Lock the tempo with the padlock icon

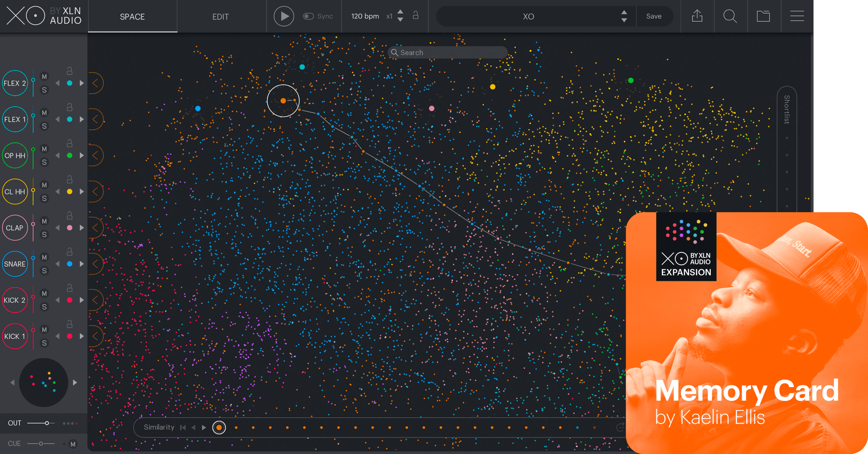click(x=415, y=15)
